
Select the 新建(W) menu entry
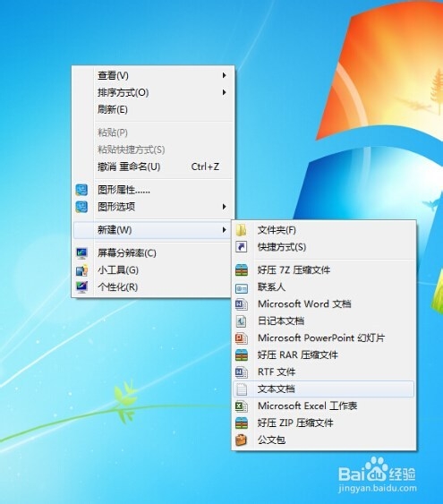[x=153, y=230]
